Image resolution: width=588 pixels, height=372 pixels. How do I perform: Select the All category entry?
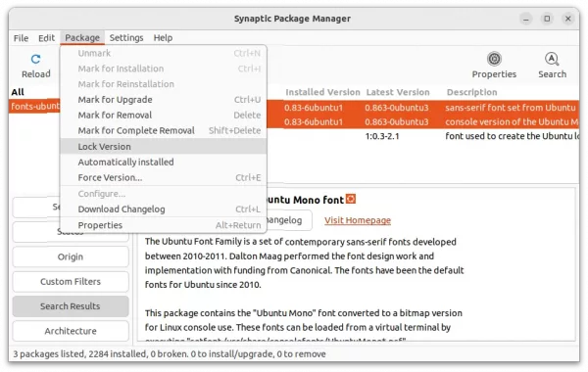[18, 92]
